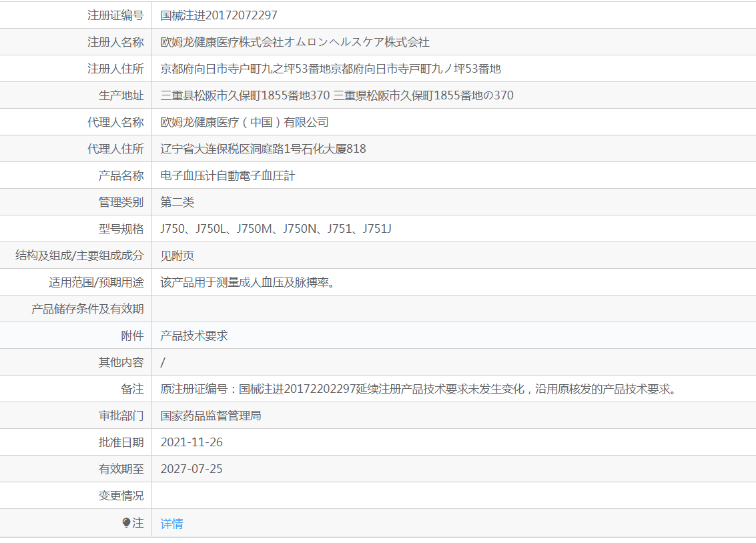Select management class value 第二类
This screenshot has width=756, height=543.
click(177, 202)
